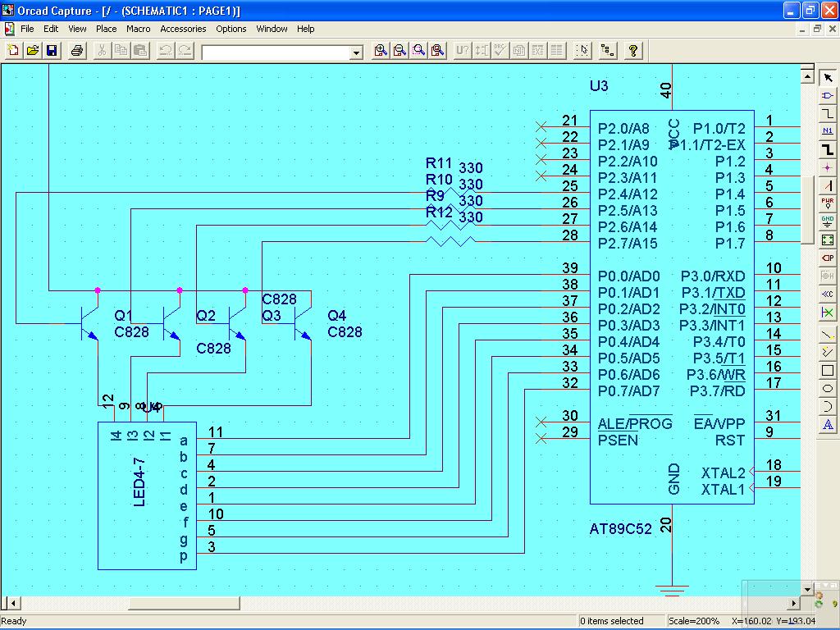Choose the Place Ellipse tool
The height and width of the screenshot is (630, 840).
pos(828,388)
